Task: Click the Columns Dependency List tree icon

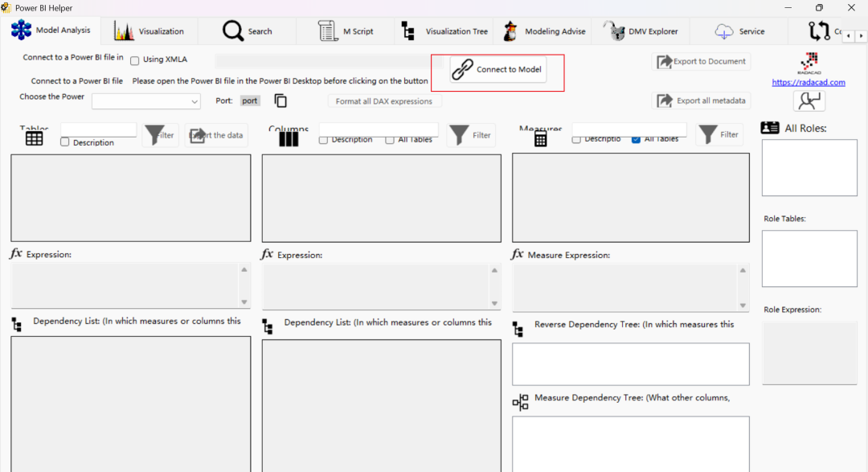Action: tap(268, 326)
